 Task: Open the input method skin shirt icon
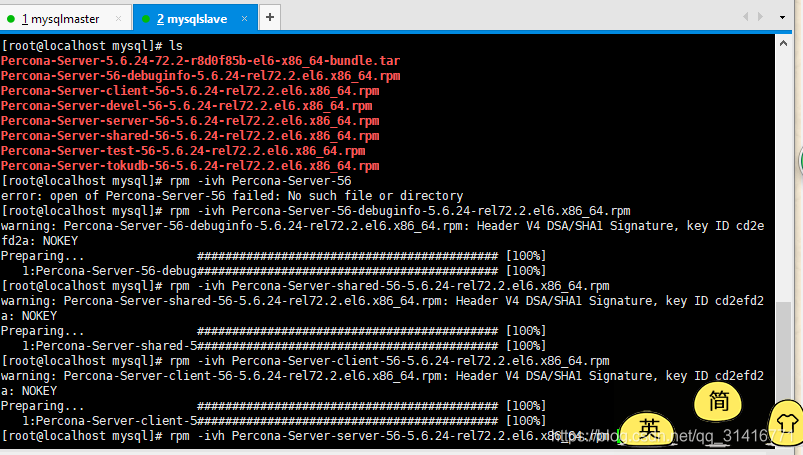tap(786, 423)
